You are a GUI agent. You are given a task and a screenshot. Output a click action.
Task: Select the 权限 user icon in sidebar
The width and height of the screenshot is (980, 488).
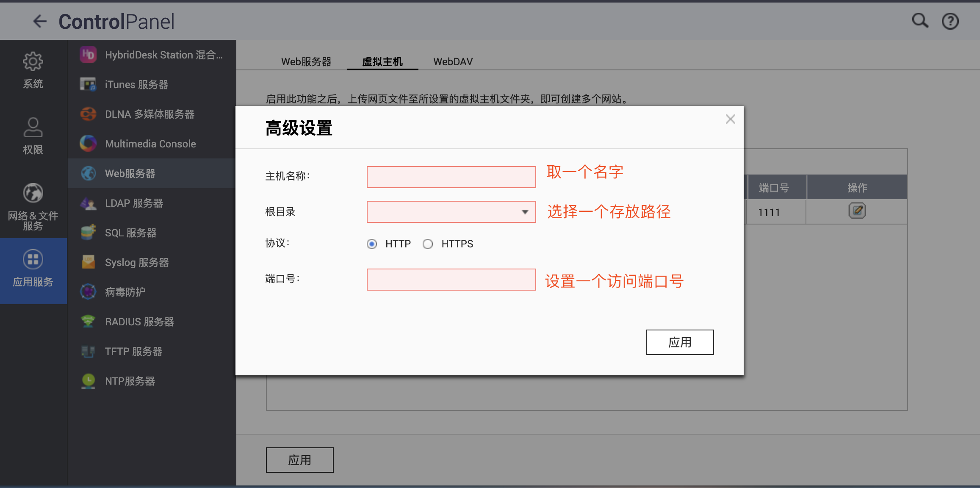coord(33,128)
